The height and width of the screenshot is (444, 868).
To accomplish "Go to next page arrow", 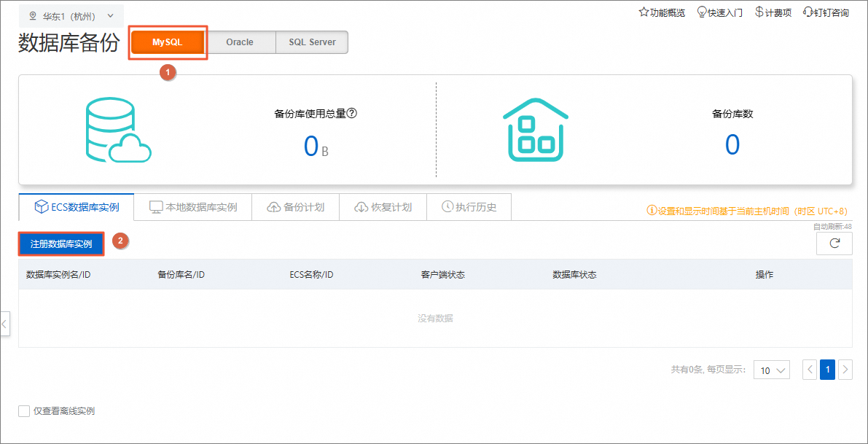I will click(x=845, y=369).
